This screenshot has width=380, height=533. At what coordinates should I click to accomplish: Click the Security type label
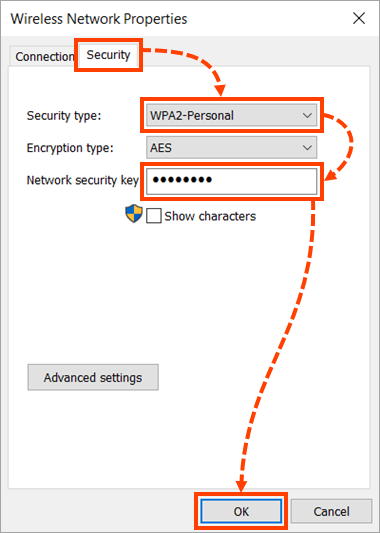point(64,116)
